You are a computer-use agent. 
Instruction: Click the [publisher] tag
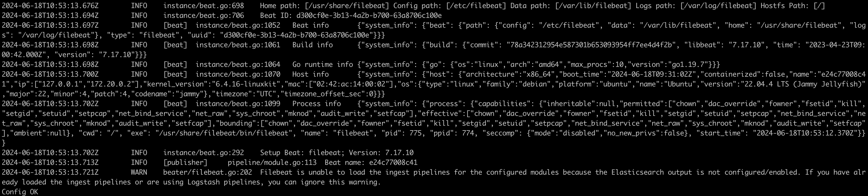pyautogui.click(x=185, y=162)
